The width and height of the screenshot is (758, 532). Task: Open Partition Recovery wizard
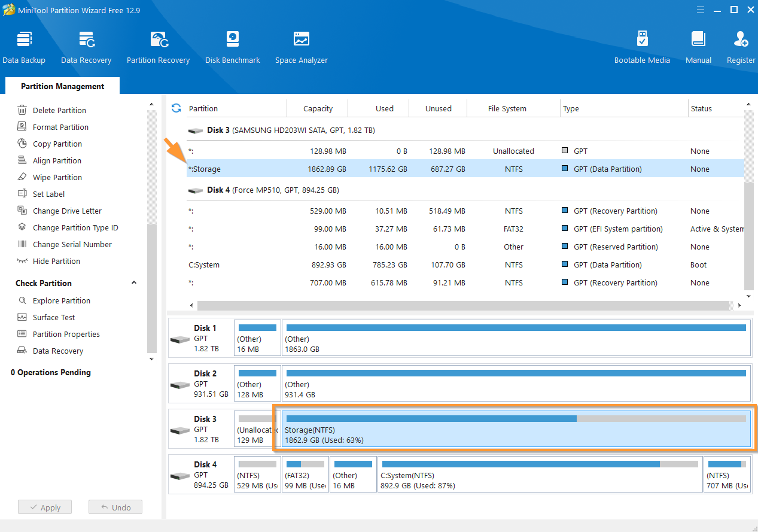click(x=158, y=47)
